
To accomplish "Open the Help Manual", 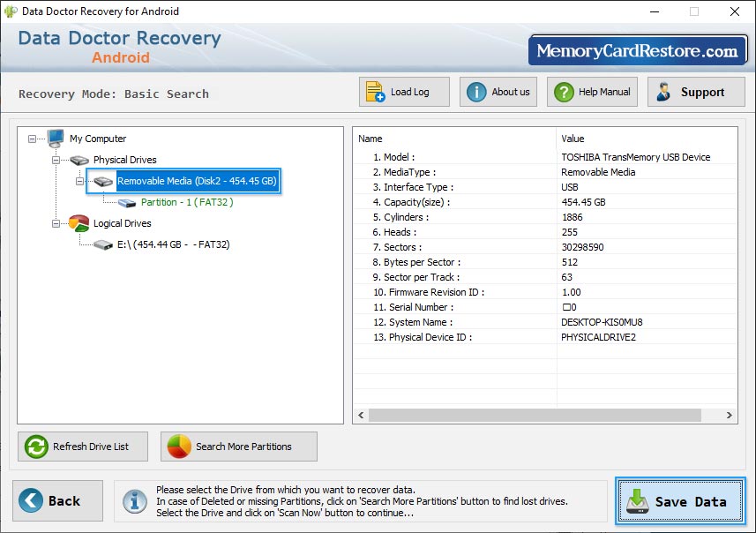I will point(592,92).
